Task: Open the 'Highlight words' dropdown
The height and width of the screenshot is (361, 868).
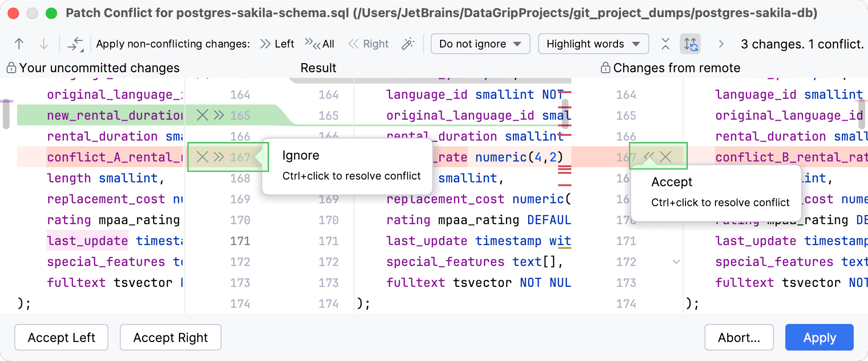Action: (593, 44)
